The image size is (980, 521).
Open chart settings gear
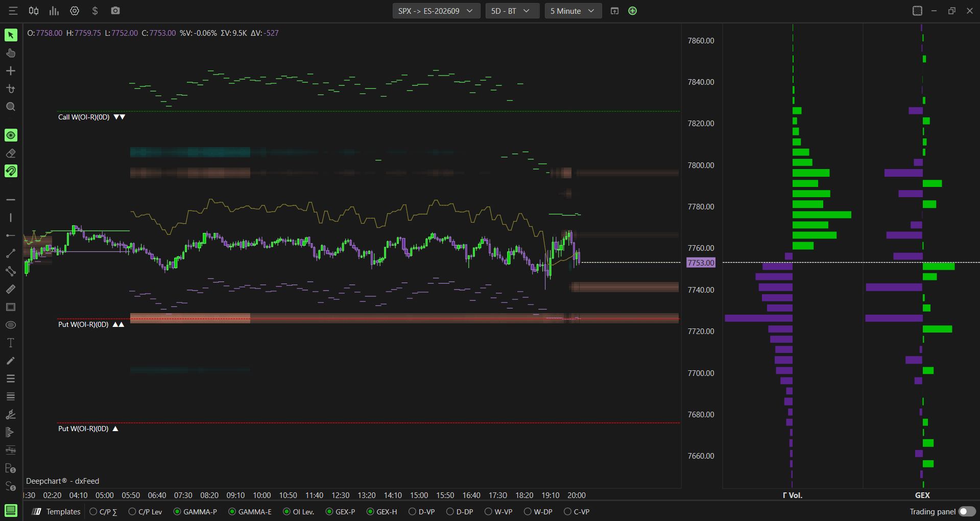point(75,11)
